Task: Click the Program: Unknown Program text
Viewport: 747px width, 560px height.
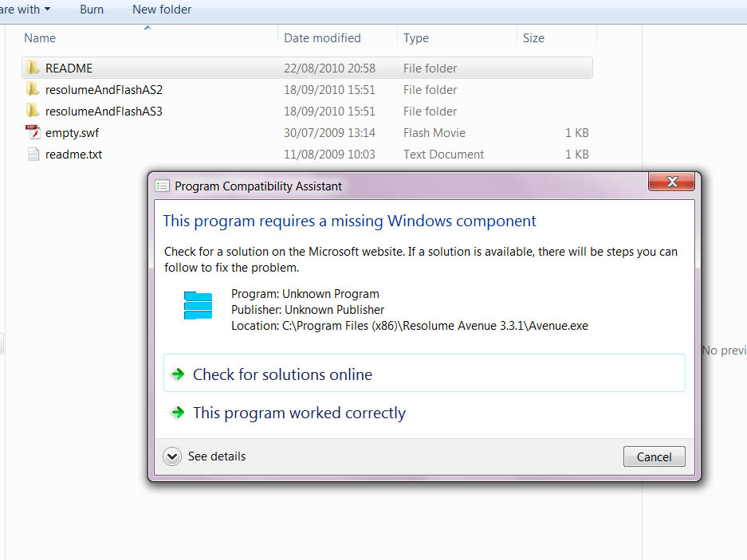Action: coord(305,294)
